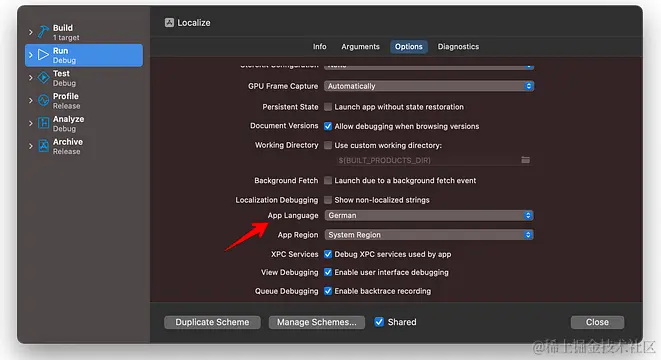This screenshot has height=360, width=661.
Task: Click the Test diamond icon
Action: [43, 78]
